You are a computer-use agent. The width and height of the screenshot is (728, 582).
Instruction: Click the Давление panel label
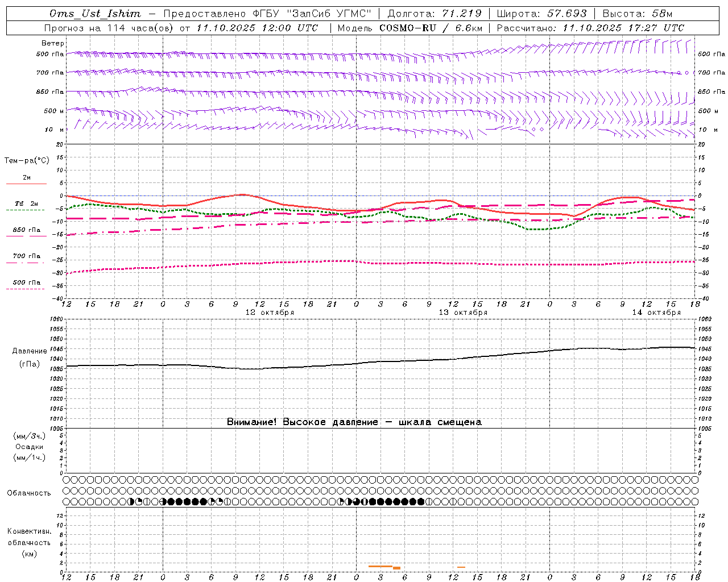click(x=30, y=351)
